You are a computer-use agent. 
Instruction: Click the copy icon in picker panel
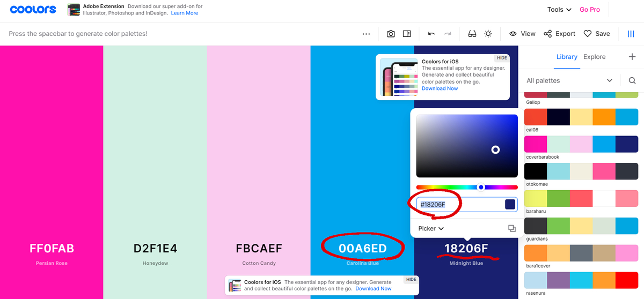pyautogui.click(x=511, y=228)
